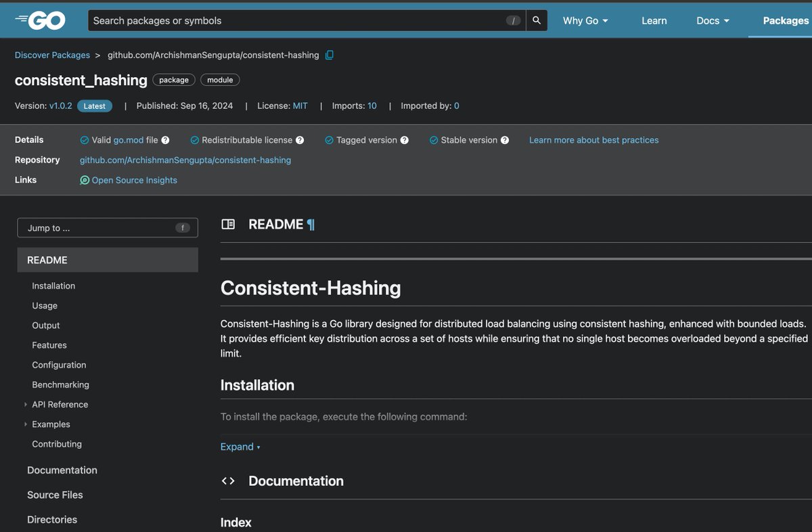Click the code brackets icon beside Documentation
The image size is (812, 532).
click(228, 481)
